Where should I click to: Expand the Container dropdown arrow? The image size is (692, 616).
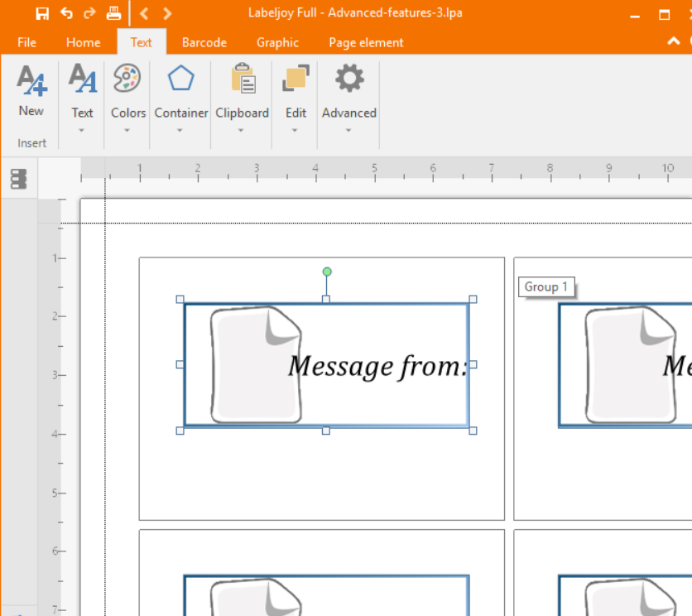tap(180, 130)
